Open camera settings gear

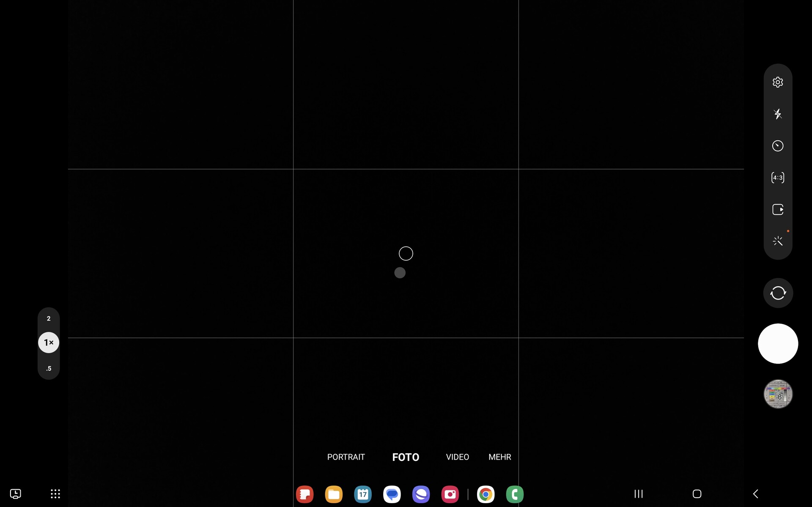tap(777, 82)
